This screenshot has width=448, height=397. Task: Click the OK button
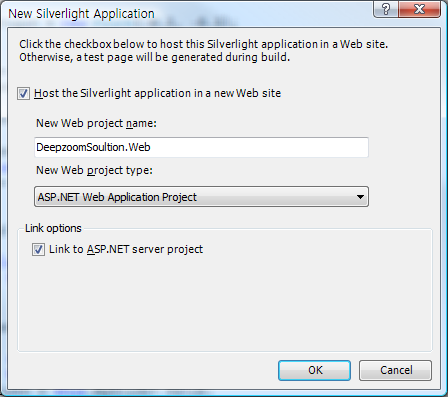tap(314, 370)
